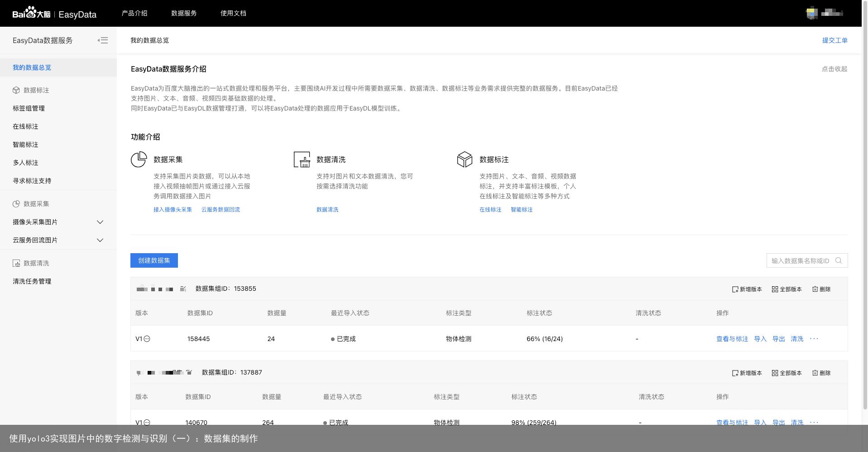The width and height of the screenshot is (868, 452).
Task: Click the 已完成 status for dataset 158445
Action: pos(343,339)
